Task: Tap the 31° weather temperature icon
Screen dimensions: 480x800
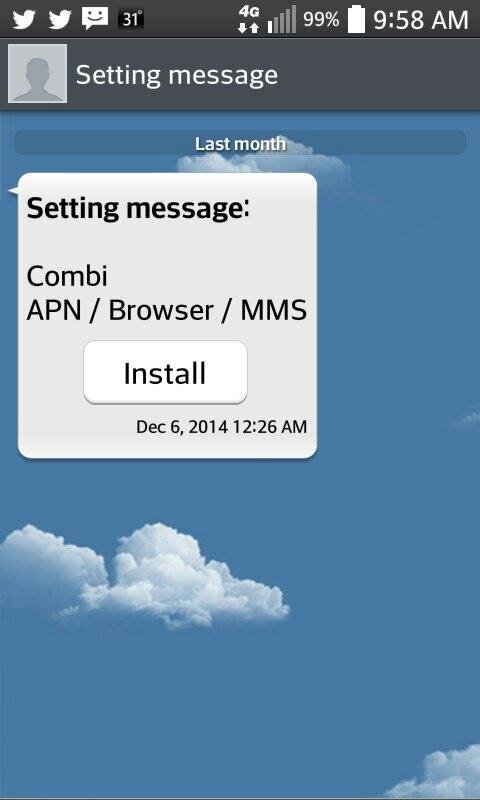Action: click(x=131, y=19)
